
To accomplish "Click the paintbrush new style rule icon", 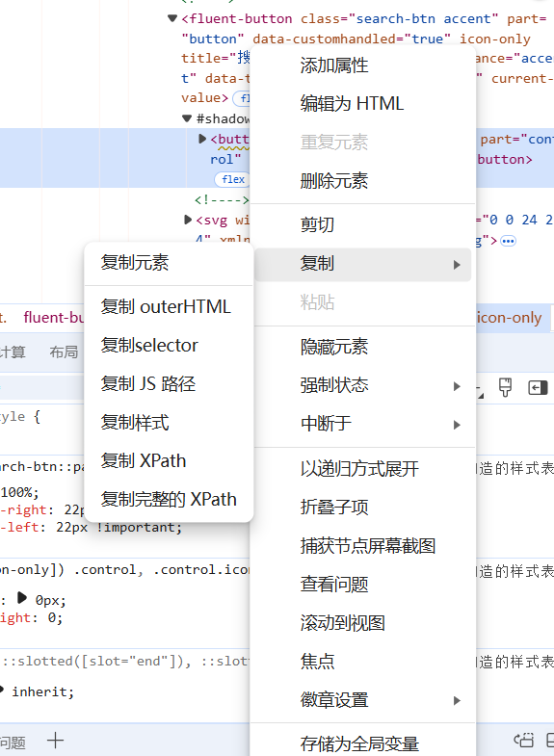I will [x=505, y=387].
